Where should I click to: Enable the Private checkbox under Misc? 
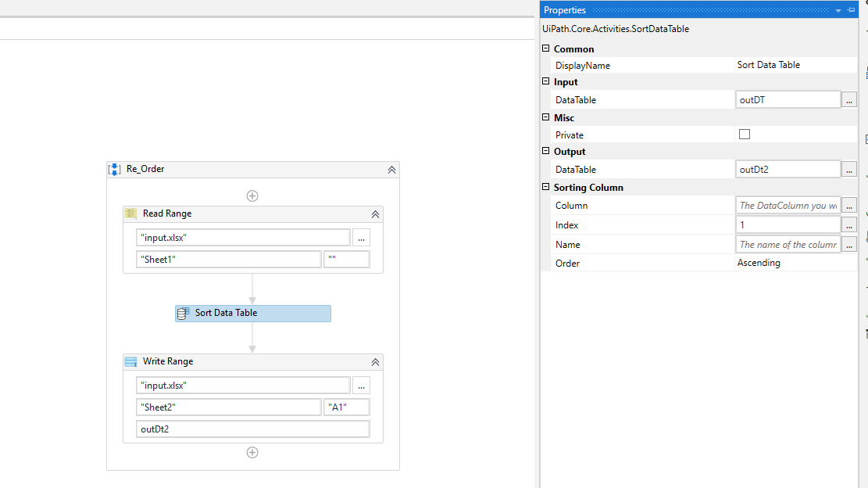[x=744, y=134]
